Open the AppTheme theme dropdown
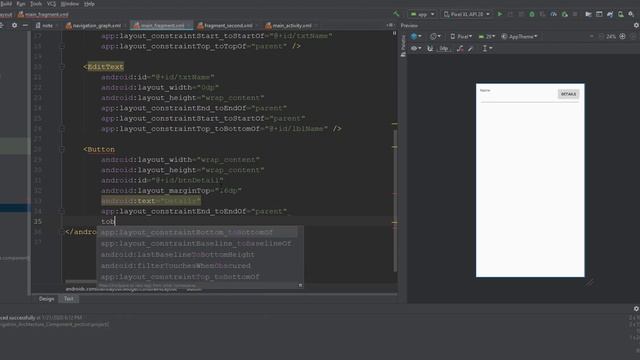640x360 pixels. (x=519, y=36)
